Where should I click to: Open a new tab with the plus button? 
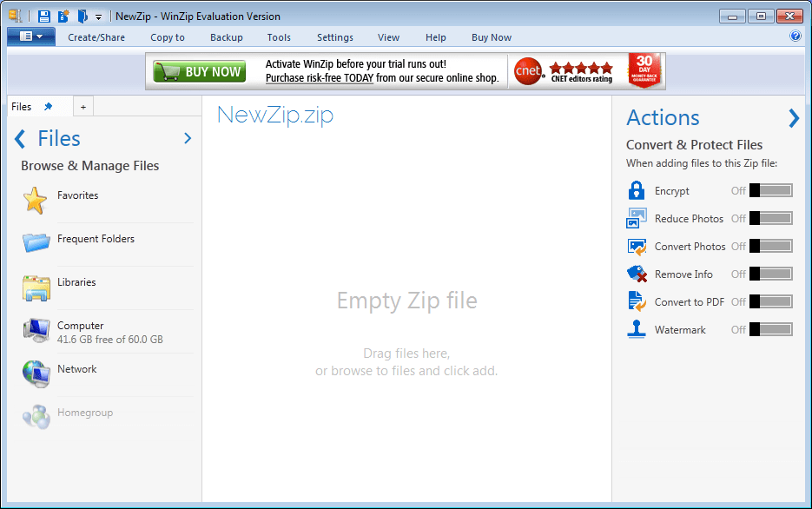(x=83, y=106)
